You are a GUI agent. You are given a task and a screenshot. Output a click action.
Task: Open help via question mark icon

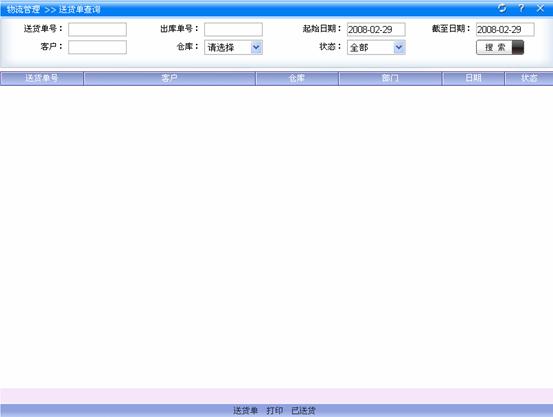tap(521, 8)
